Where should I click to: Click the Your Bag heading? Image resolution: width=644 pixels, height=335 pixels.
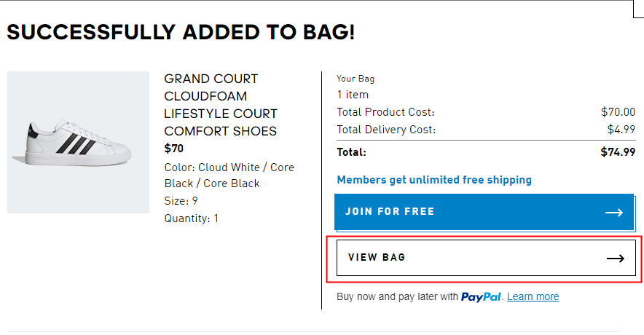click(x=356, y=79)
